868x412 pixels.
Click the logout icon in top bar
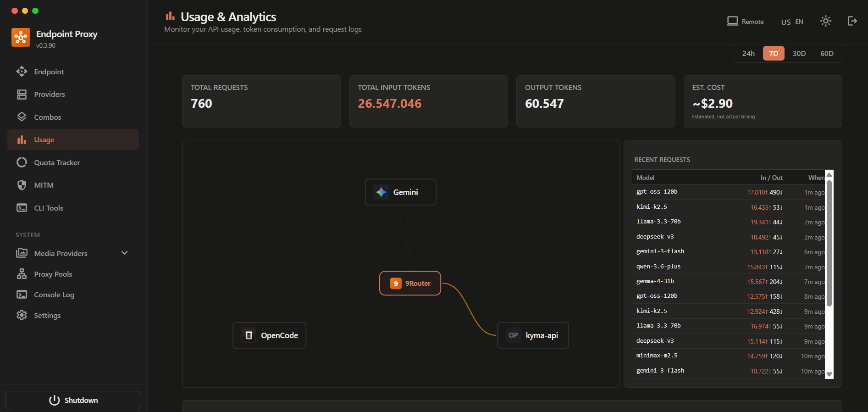[852, 21]
